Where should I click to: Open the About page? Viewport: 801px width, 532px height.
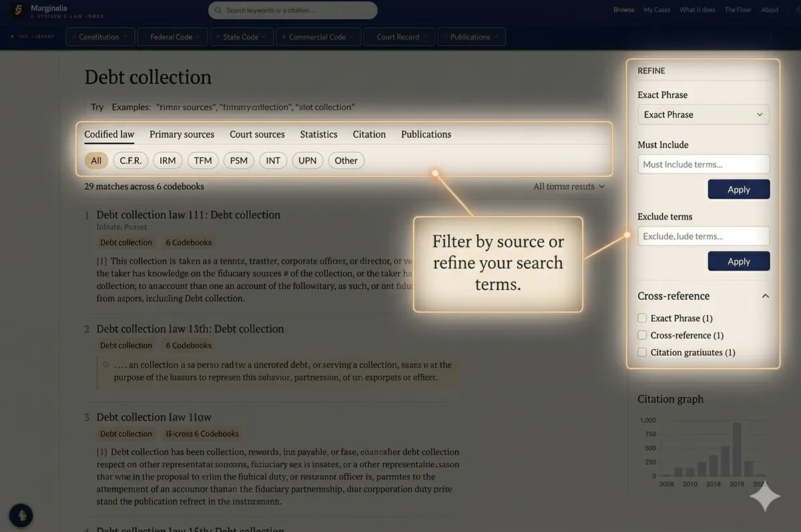[770, 10]
